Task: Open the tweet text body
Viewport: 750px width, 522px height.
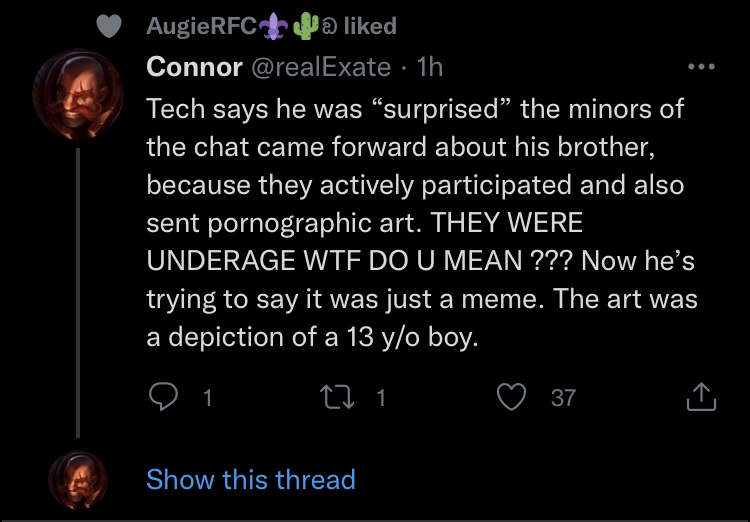Action: coord(421,223)
